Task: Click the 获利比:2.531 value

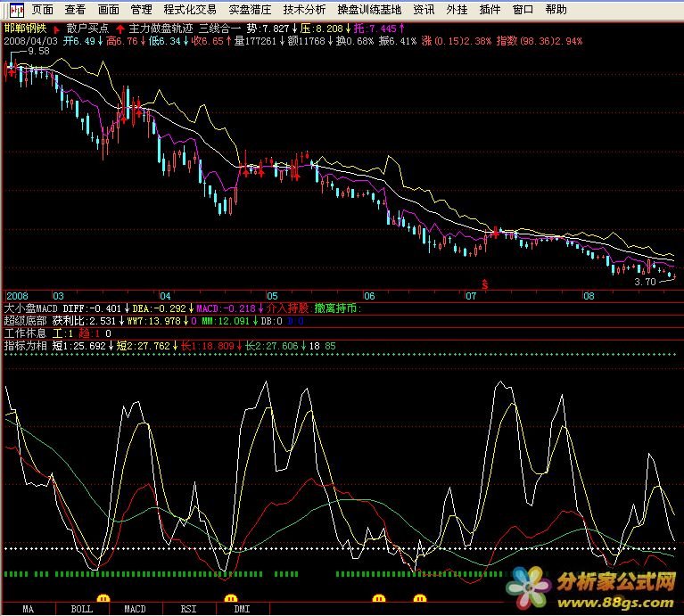Action: point(87,321)
